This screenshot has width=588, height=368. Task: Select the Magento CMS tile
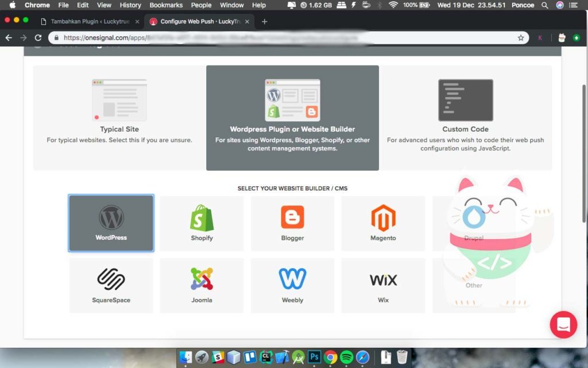tap(383, 223)
